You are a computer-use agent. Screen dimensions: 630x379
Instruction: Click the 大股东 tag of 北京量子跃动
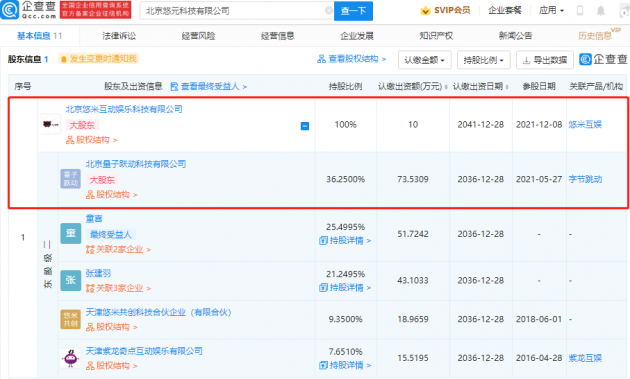coord(102,180)
